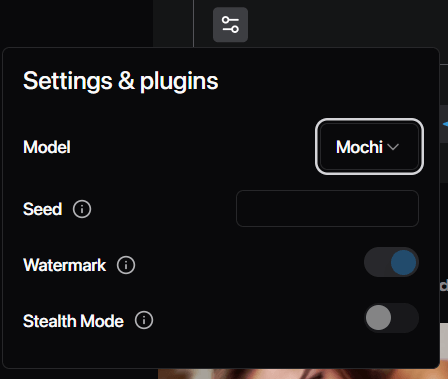Open the Watermark info icon
The width and height of the screenshot is (448, 379).
click(126, 265)
